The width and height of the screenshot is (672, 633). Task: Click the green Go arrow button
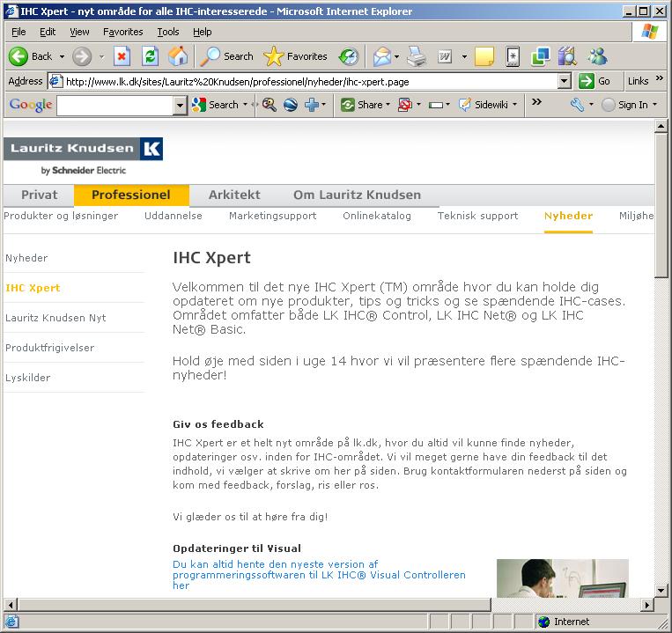tap(587, 81)
